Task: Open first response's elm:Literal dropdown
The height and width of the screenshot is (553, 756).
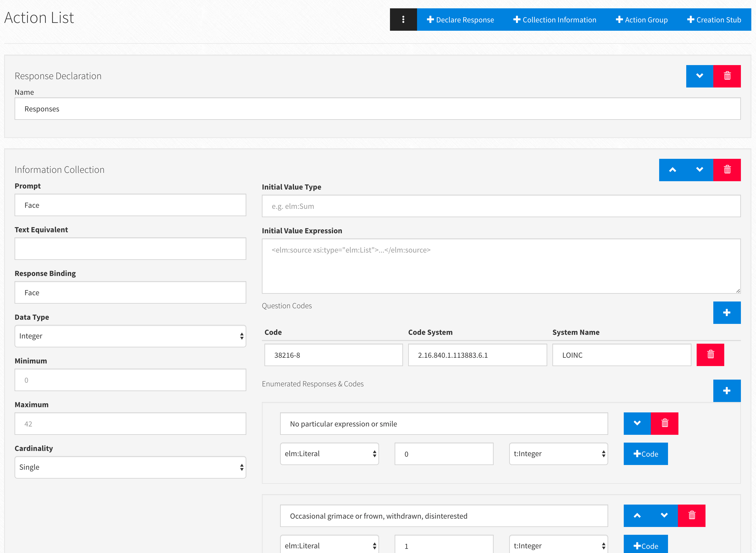Action: [x=329, y=454]
